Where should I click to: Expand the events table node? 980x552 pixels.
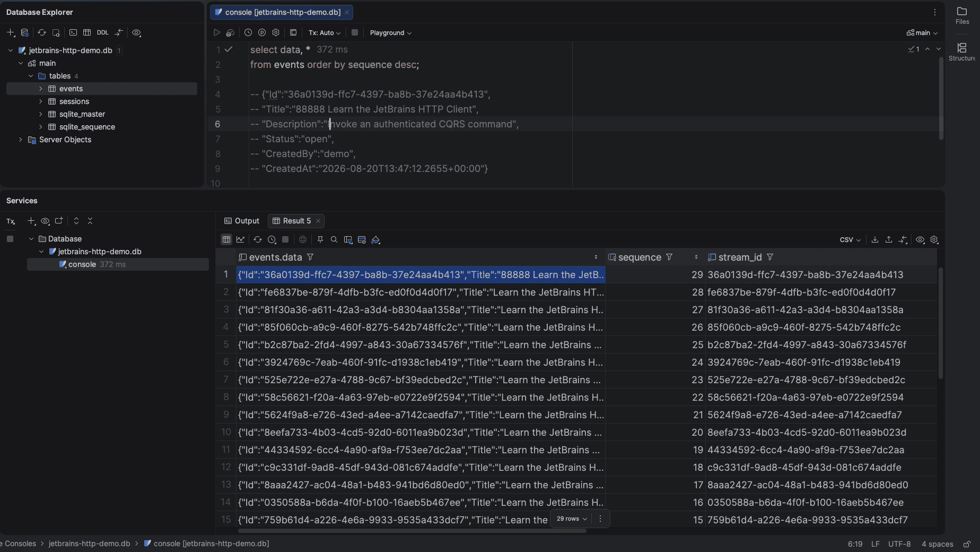41,89
